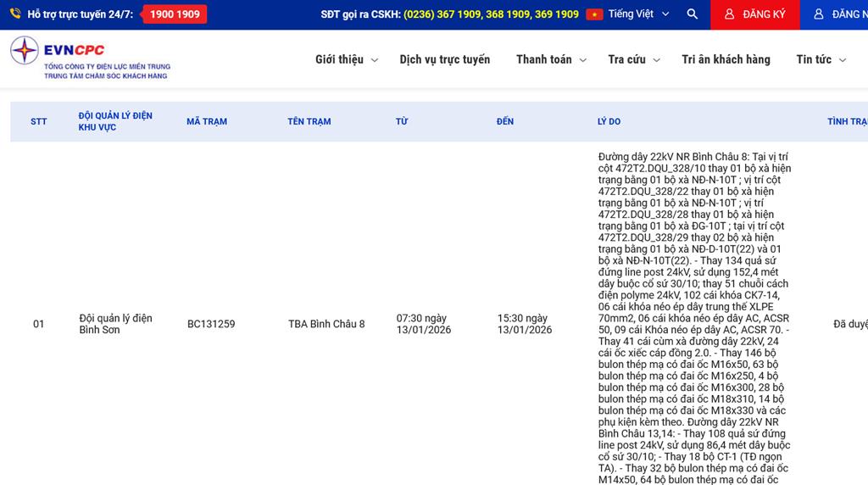Expand the Giới thiệu menu

[x=347, y=59]
